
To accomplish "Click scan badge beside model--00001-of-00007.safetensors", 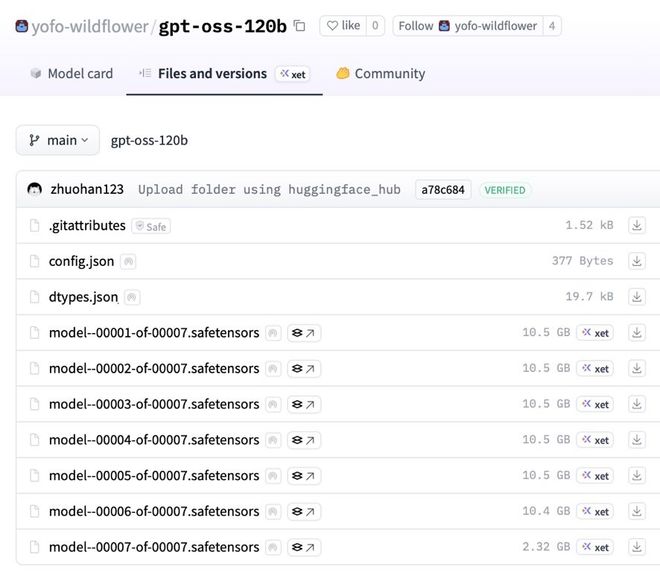I will 273,333.
